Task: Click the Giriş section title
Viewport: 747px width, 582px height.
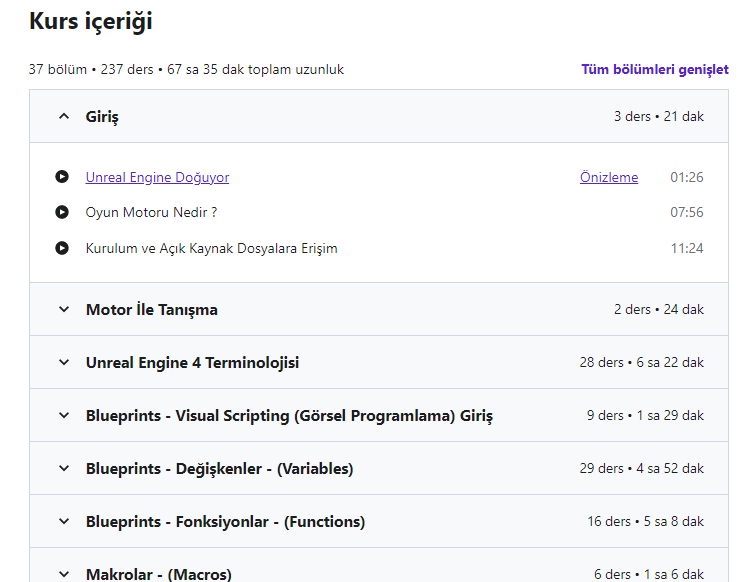Action: 102,117
